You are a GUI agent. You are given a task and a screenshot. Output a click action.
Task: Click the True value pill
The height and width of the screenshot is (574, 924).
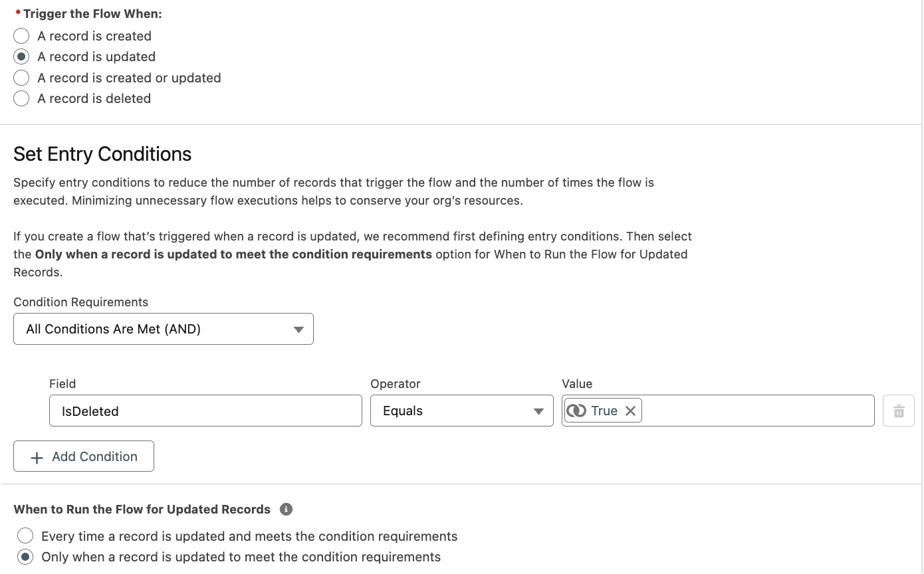[x=602, y=411]
